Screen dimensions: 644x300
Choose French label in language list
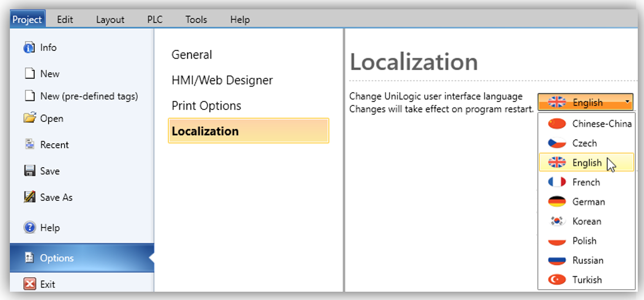(x=586, y=182)
